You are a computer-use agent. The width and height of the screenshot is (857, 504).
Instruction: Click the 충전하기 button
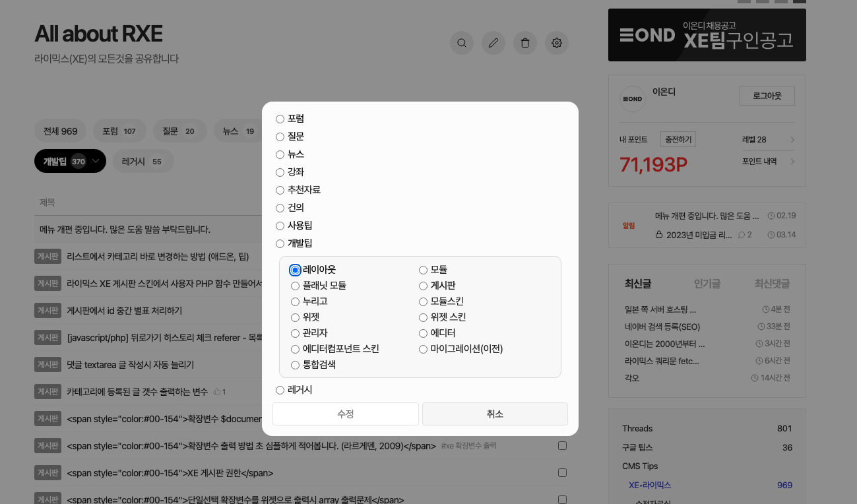click(678, 139)
